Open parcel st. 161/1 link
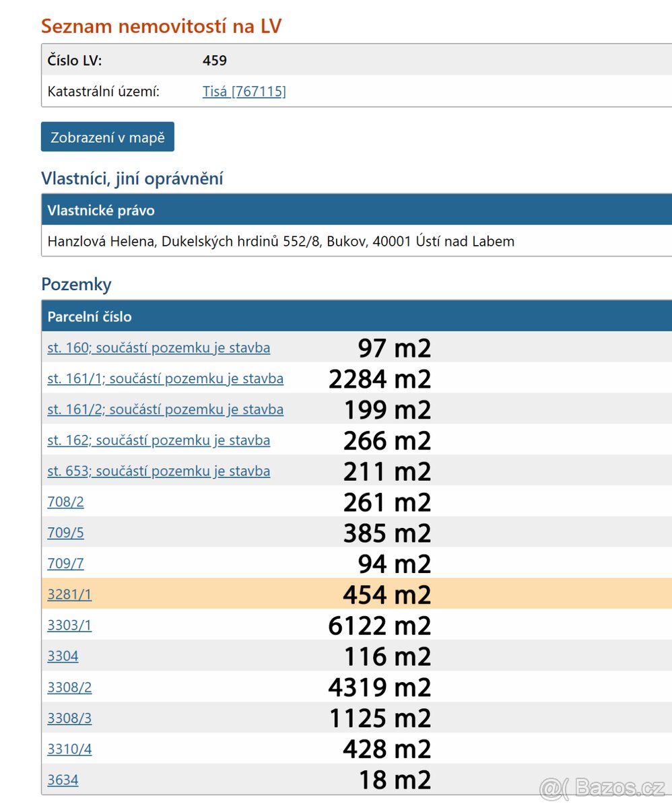 [165, 378]
